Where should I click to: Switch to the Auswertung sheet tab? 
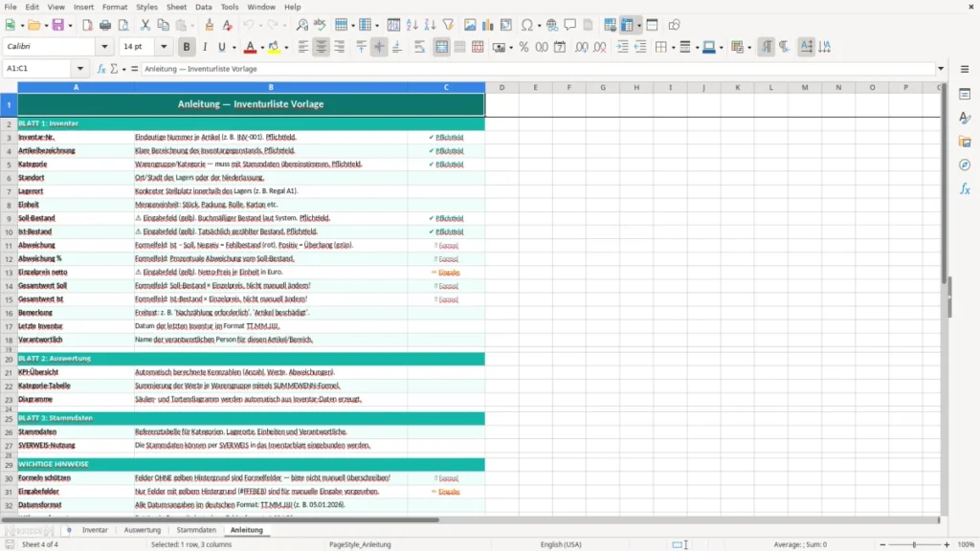(x=143, y=530)
